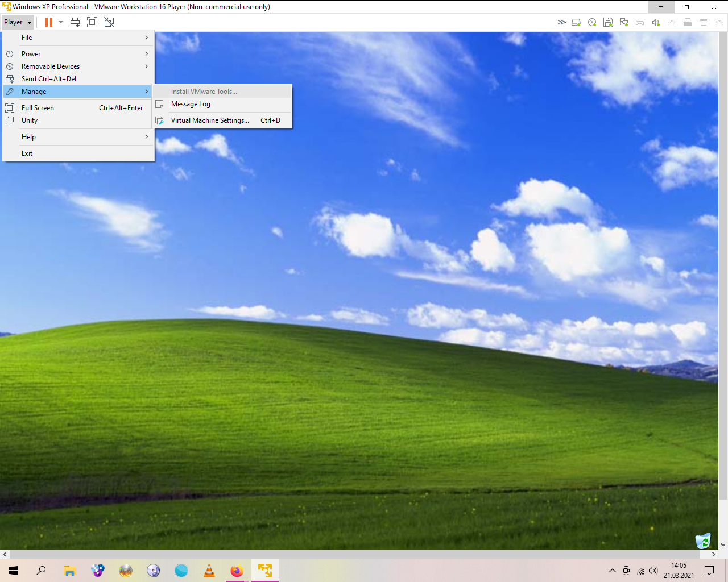The width and height of the screenshot is (728, 582).
Task: Open the music disc app in the taskbar
Action: (154, 571)
